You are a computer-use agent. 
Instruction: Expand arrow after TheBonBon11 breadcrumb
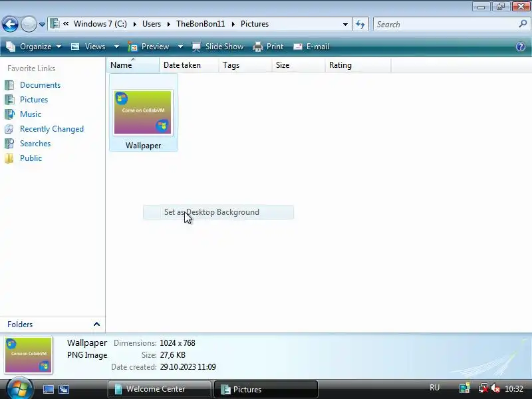point(233,24)
